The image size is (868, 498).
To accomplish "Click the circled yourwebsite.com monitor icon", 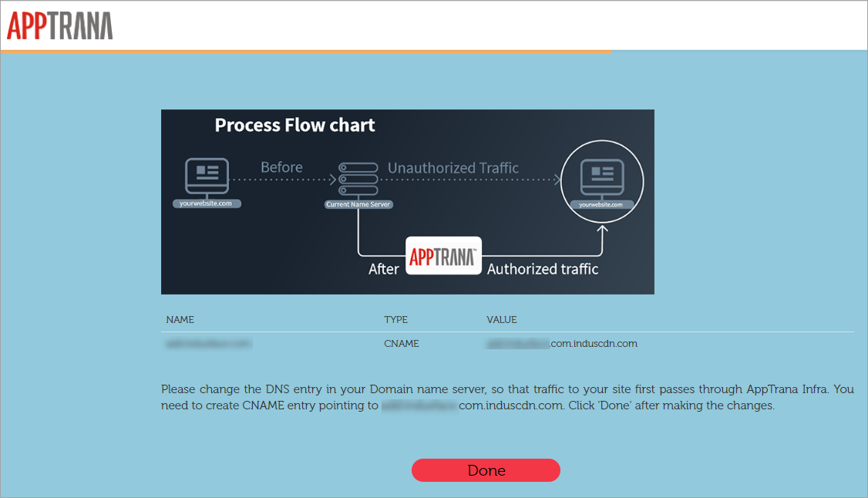I will coord(602,181).
